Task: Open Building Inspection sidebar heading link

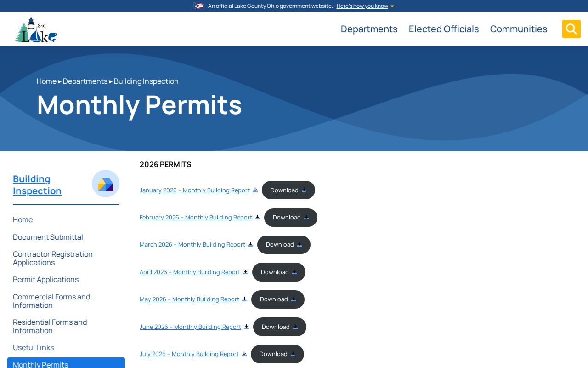Action: pos(37,184)
